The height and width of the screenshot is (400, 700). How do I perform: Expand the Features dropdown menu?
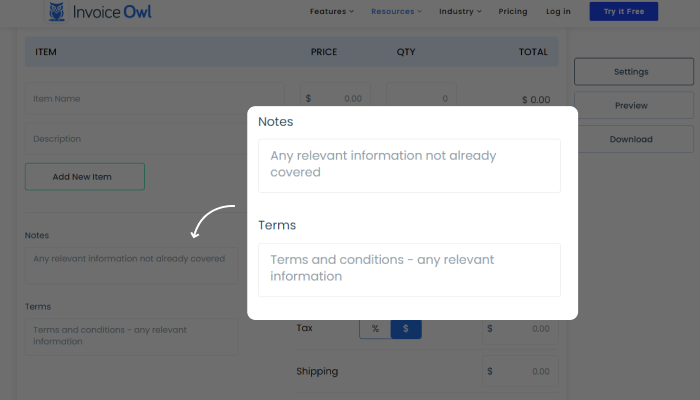click(x=333, y=12)
